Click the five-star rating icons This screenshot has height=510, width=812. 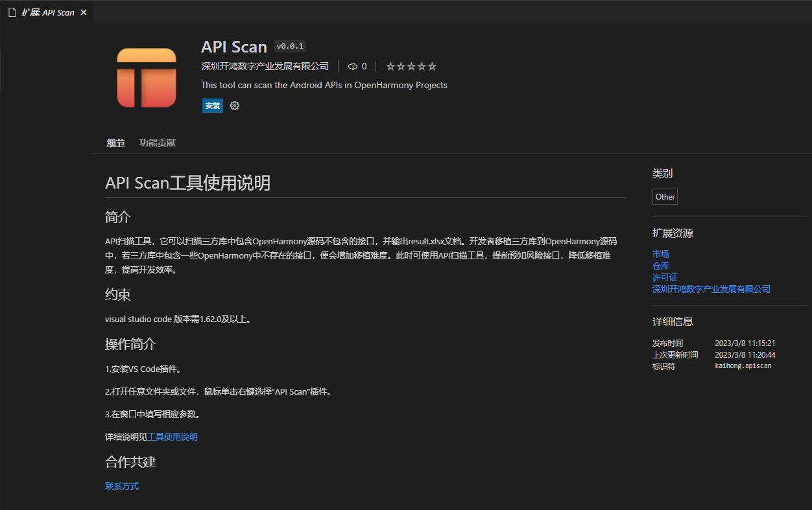pyautogui.click(x=411, y=66)
